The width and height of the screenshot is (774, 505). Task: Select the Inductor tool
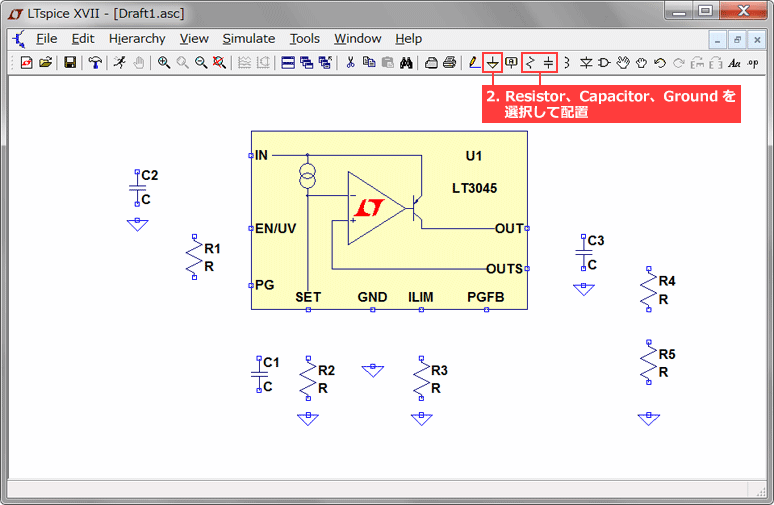[567, 63]
